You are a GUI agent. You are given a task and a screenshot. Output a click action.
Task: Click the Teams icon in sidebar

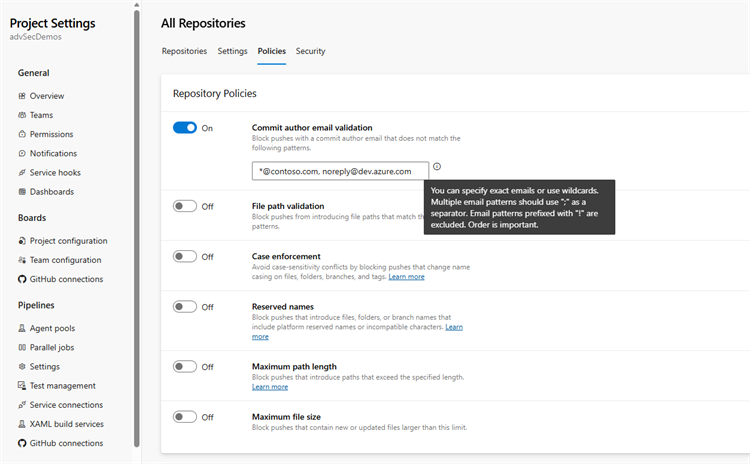[x=22, y=115]
